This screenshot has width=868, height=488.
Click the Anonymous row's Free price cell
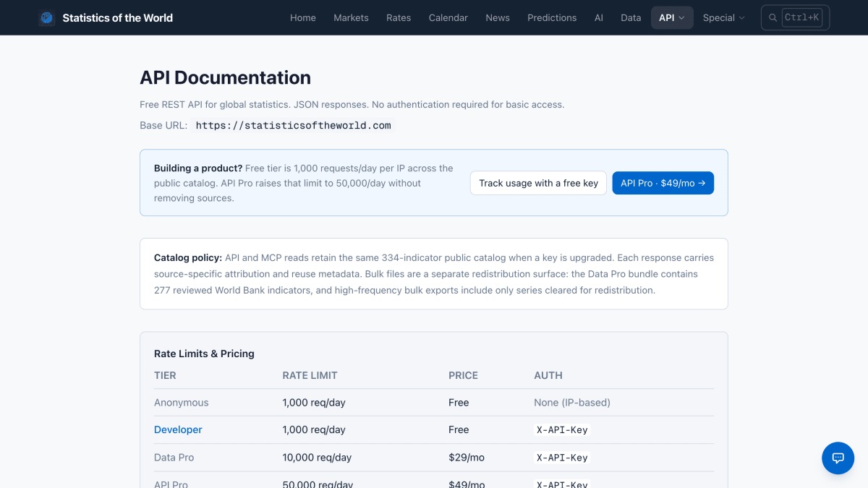[x=459, y=403]
